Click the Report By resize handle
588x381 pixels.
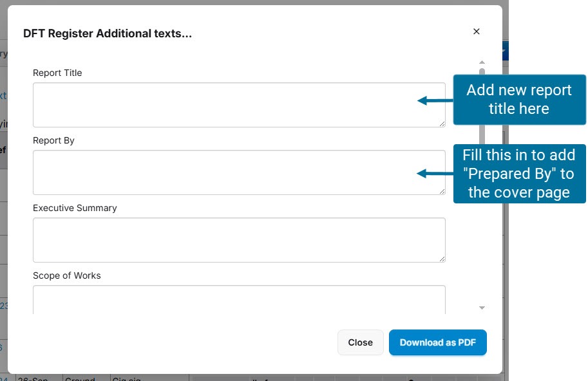442,190
